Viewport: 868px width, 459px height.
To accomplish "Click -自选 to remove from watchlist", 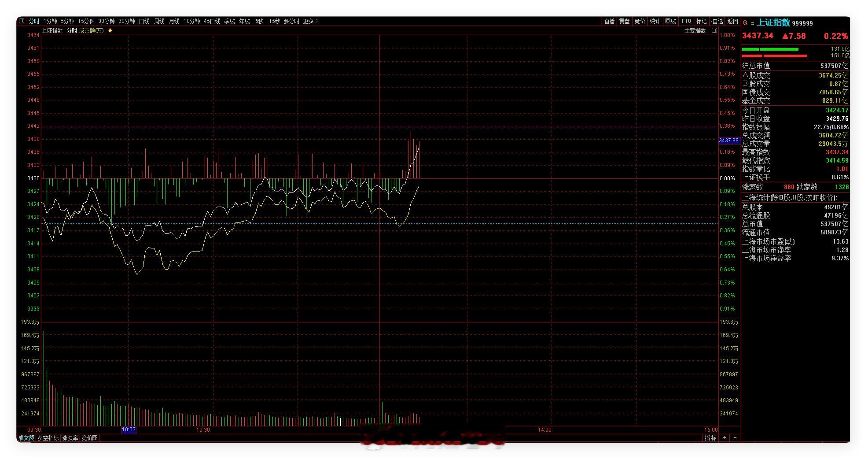I will tap(717, 21).
